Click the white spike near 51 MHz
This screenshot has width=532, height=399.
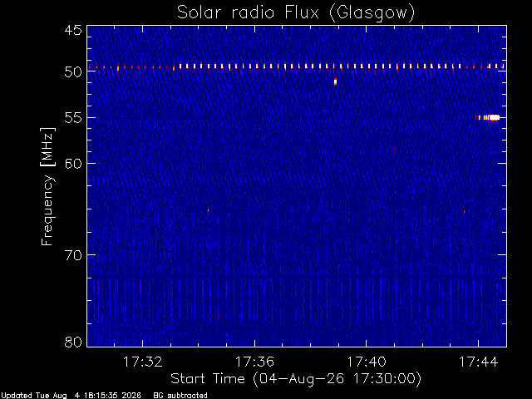335,81
